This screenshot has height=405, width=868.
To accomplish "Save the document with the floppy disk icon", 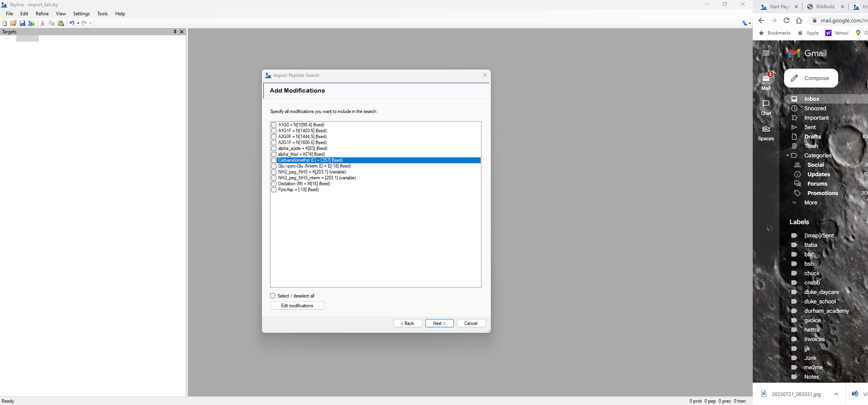I will click(x=22, y=23).
